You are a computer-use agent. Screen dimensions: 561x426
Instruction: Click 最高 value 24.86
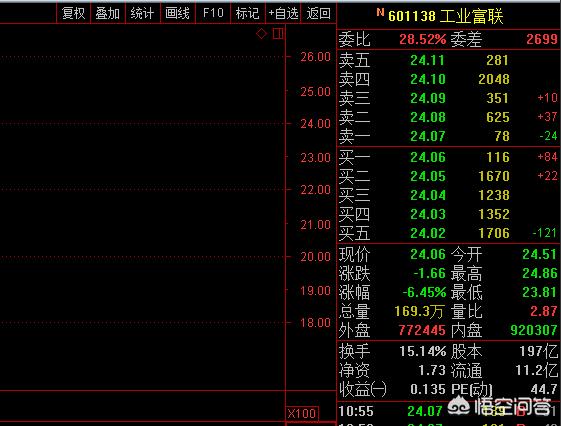[540, 273]
